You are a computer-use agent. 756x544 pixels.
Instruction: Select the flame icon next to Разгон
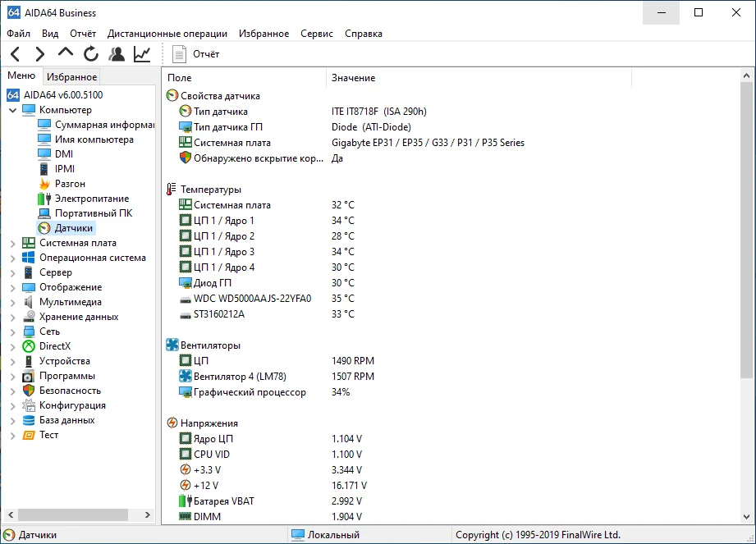point(44,184)
